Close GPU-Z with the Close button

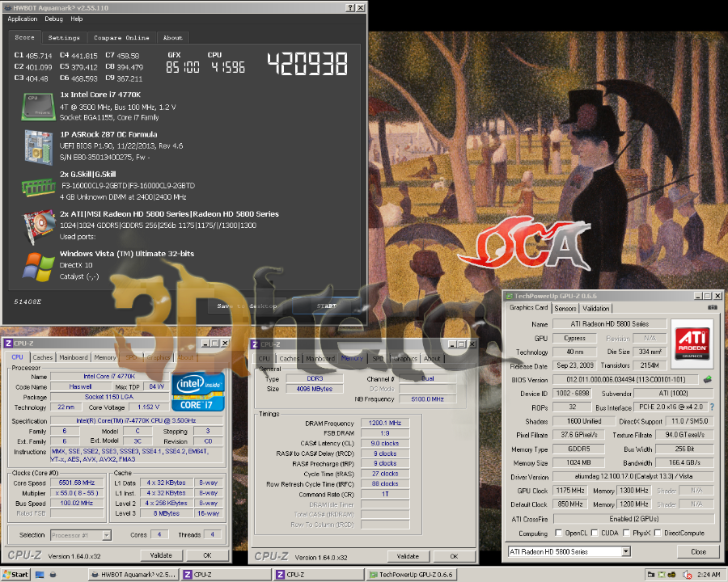[x=698, y=551]
